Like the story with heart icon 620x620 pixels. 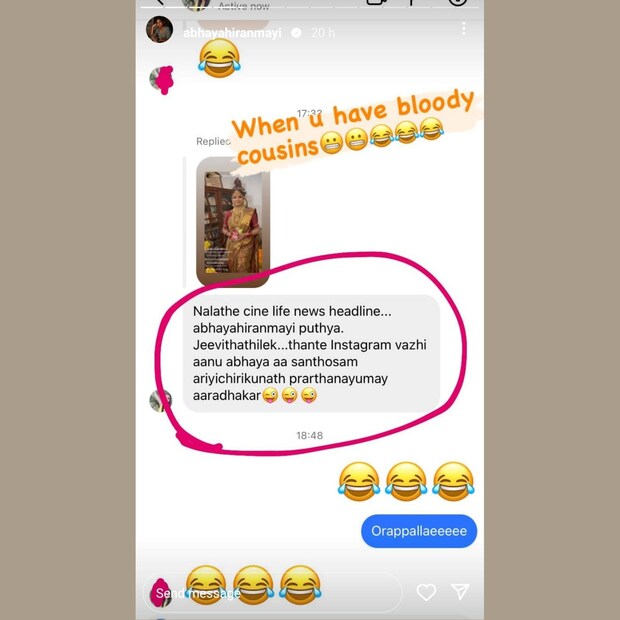pos(426,592)
